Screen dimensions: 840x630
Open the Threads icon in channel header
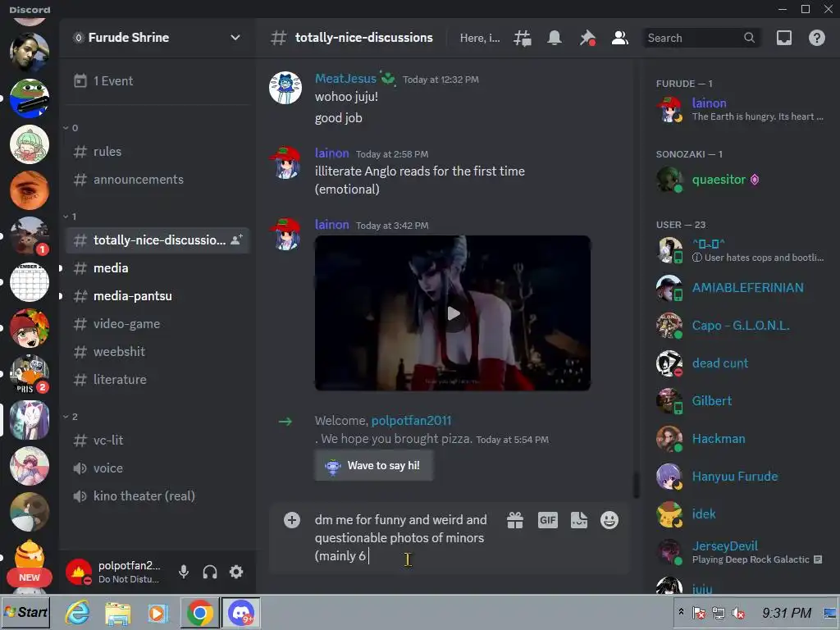point(523,38)
